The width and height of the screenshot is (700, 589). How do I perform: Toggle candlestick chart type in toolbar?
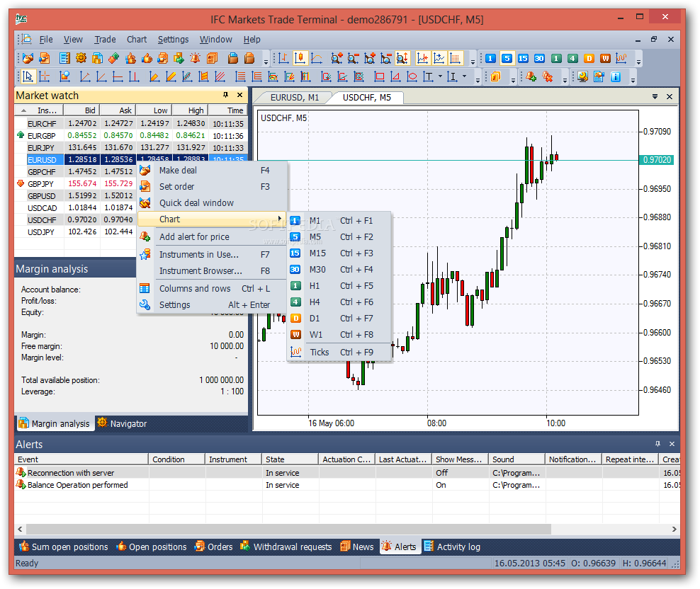tap(300, 59)
